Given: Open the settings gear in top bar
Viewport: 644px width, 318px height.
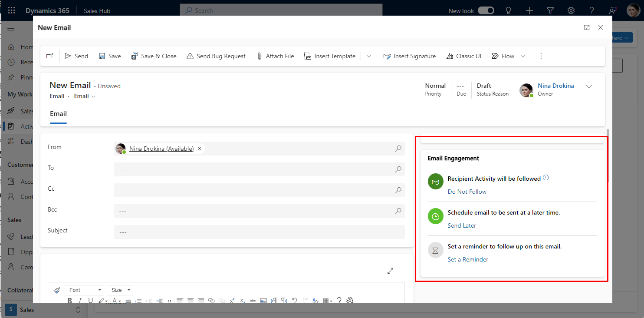Looking at the screenshot, I should pyautogui.click(x=572, y=10).
